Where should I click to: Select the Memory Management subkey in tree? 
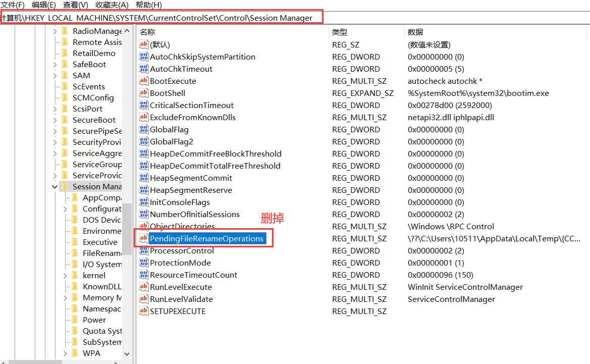coord(102,298)
